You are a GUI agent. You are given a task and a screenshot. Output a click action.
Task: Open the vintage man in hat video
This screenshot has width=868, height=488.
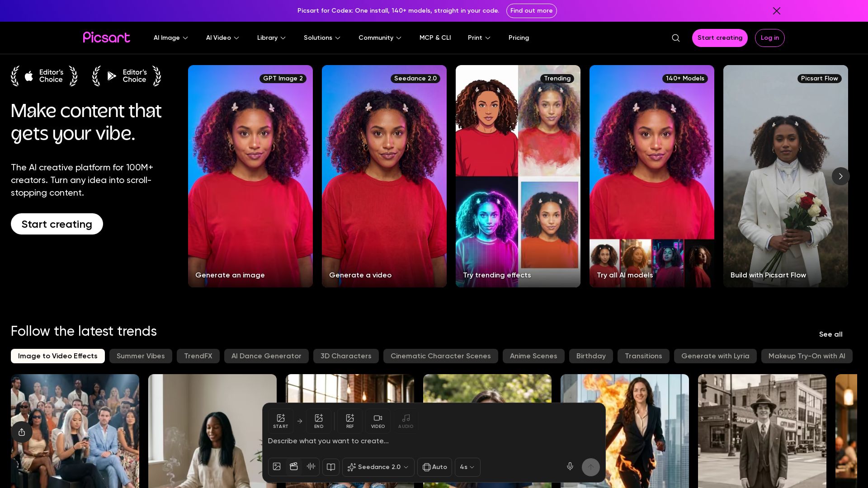click(762, 431)
